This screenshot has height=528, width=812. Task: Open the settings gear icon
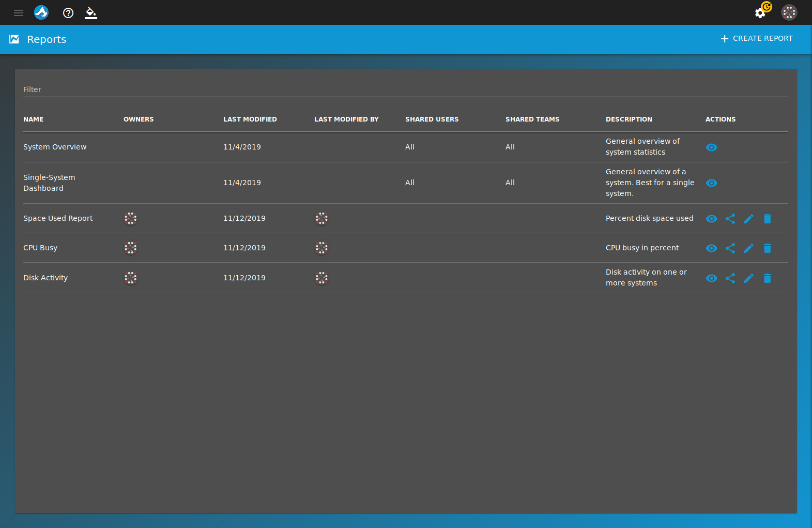760,13
